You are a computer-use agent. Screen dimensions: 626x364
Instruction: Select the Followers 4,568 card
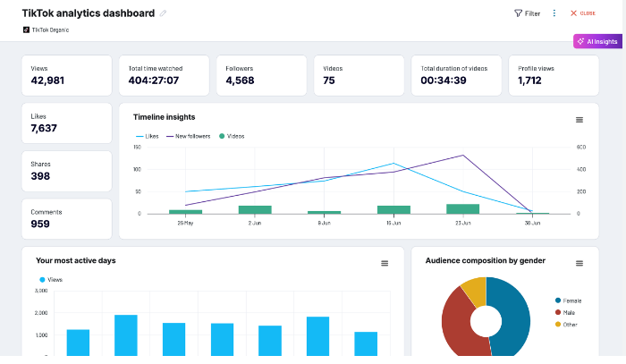(x=261, y=75)
